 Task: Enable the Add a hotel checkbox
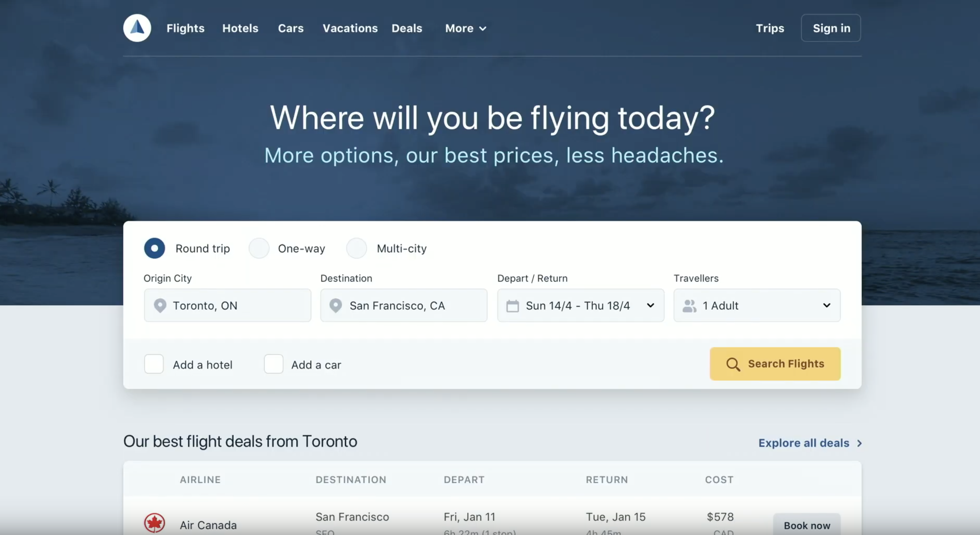click(154, 364)
